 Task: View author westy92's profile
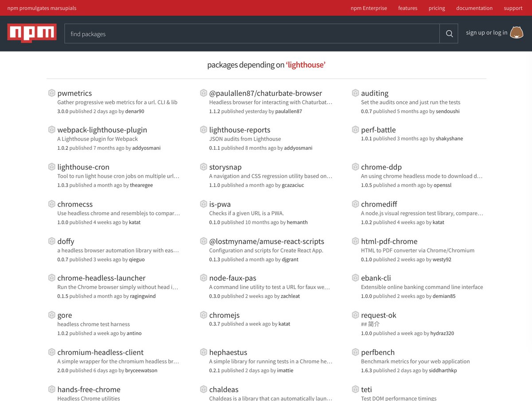(x=442, y=260)
